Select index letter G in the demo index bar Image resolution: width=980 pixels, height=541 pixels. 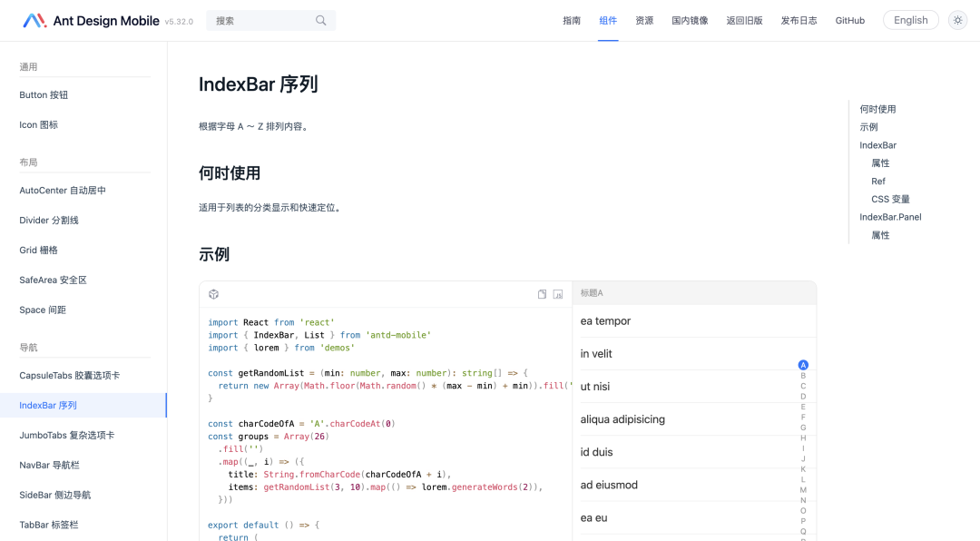pyautogui.click(x=803, y=428)
